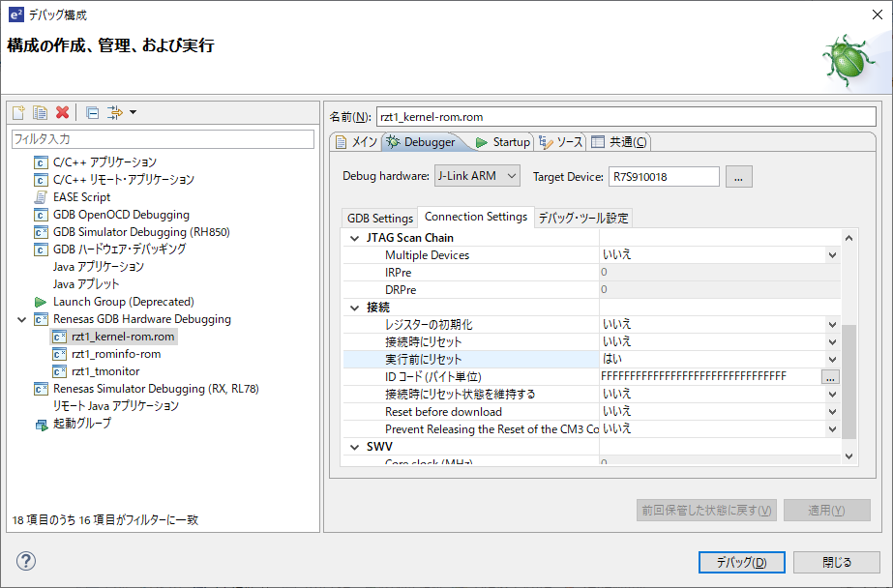Click the settings list scroll-up arrow
The height and width of the screenshot is (588, 893).
tap(848, 238)
